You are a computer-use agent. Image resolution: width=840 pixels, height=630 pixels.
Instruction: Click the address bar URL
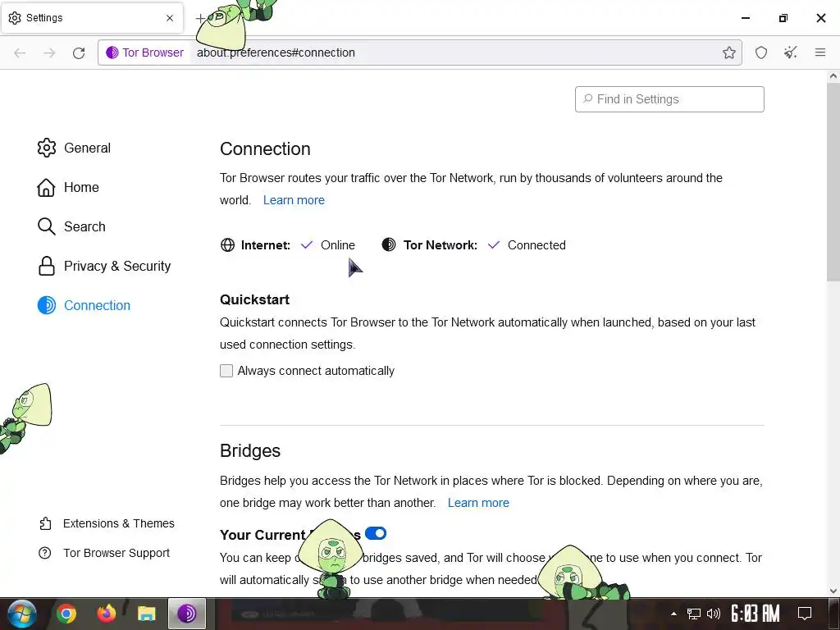tap(276, 52)
